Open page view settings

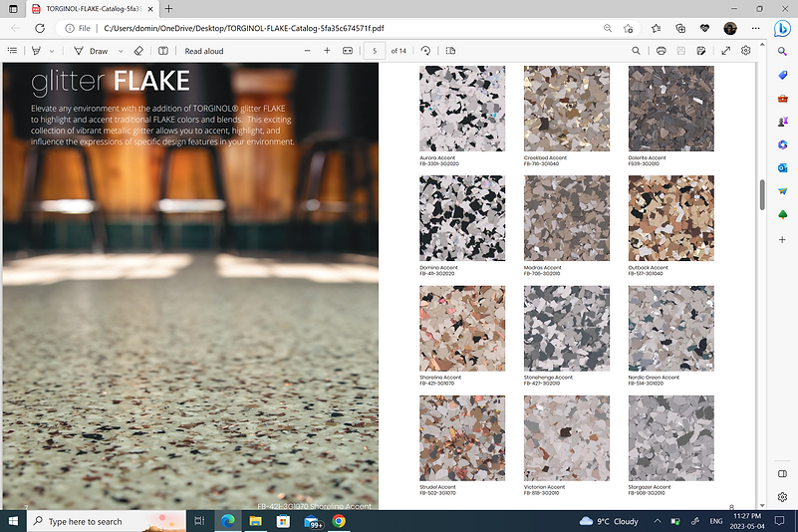click(x=450, y=51)
